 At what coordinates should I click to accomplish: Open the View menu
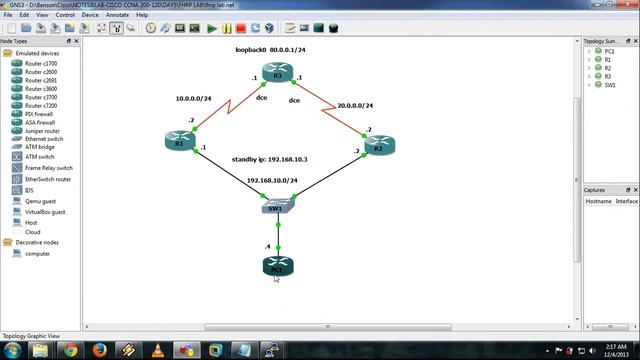coord(42,15)
